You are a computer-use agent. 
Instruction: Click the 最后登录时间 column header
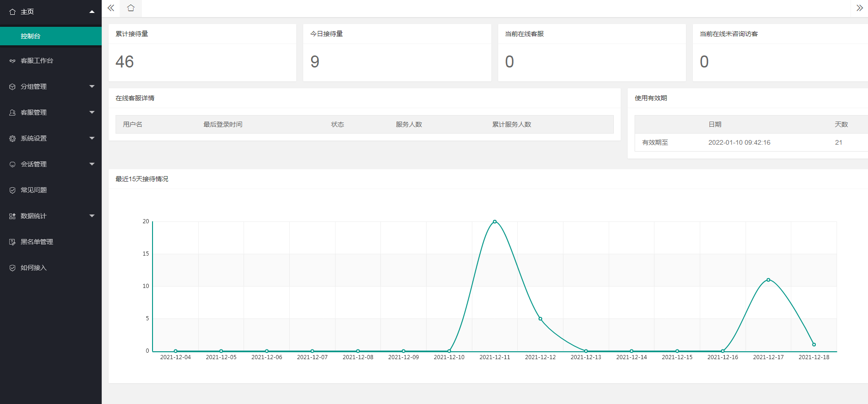223,124
